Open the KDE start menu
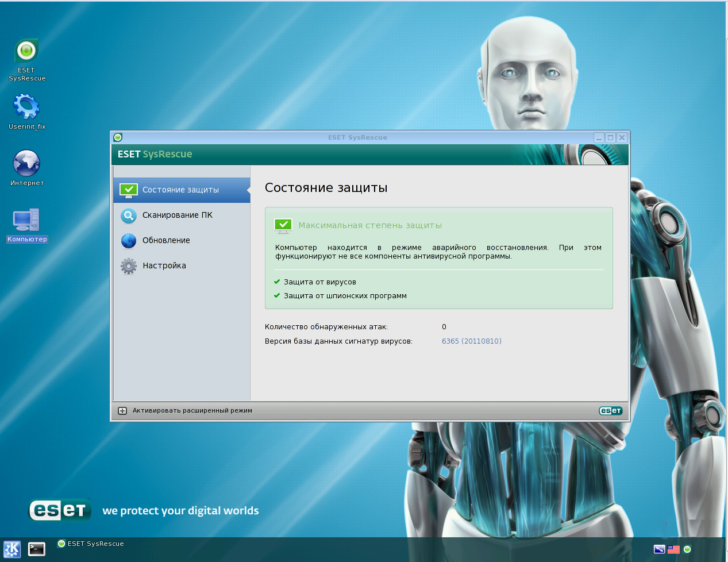This screenshot has height=562, width=728. pos(12,549)
